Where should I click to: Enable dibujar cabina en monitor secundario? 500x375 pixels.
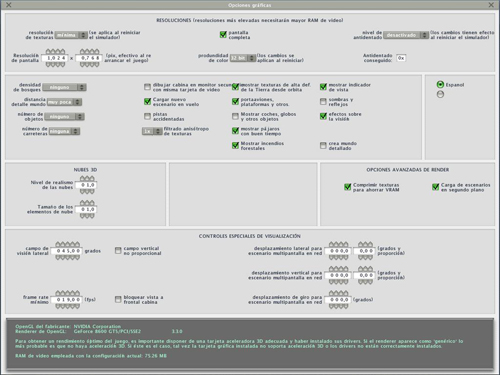[x=147, y=87]
